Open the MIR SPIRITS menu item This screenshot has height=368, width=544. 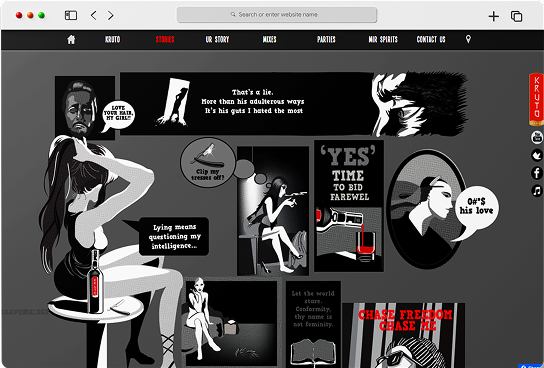coord(383,39)
